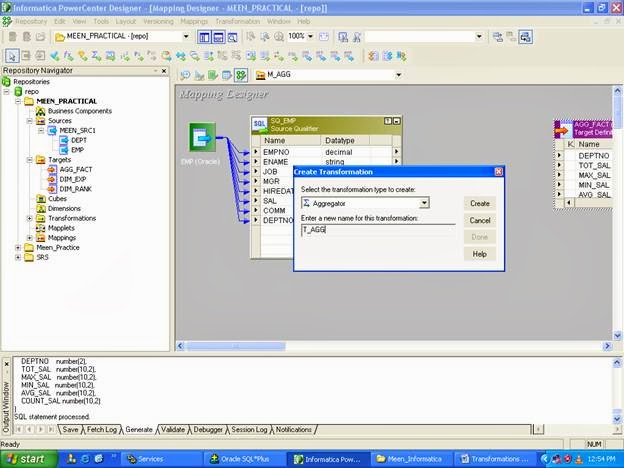Switch to the Validate output tab
Image resolution: width=624 pixels, height=468 pixels.
click(173, 430)
